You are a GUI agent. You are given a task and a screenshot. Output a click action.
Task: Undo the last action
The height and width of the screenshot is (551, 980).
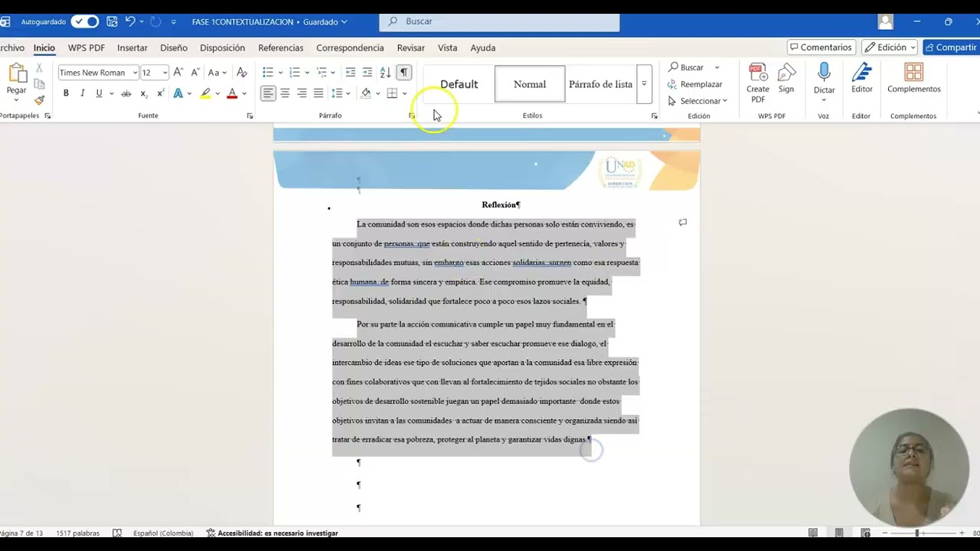[130, 21]
